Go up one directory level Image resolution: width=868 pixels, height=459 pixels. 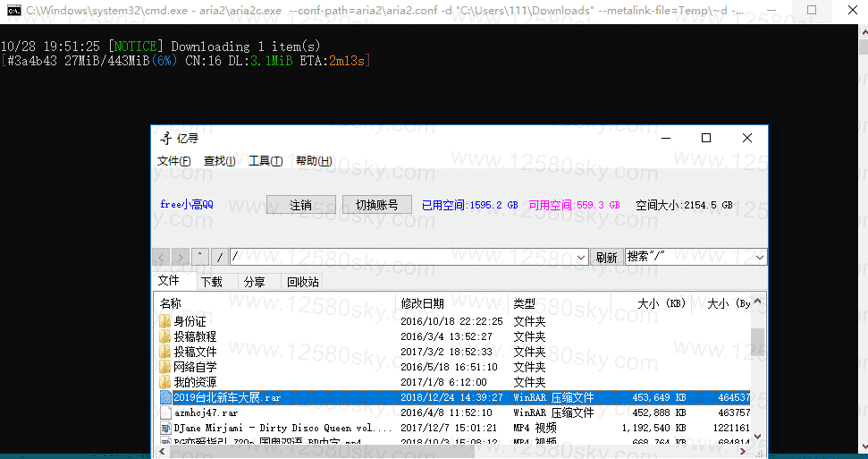200,258
